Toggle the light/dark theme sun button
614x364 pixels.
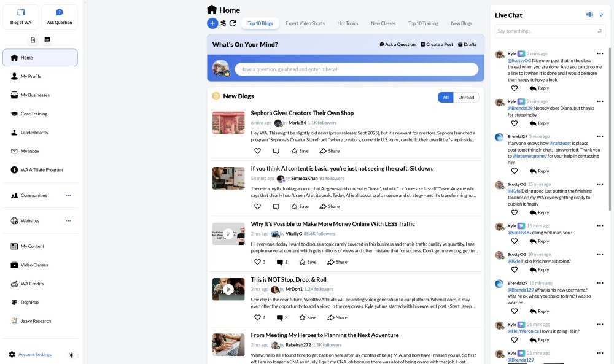72,355
